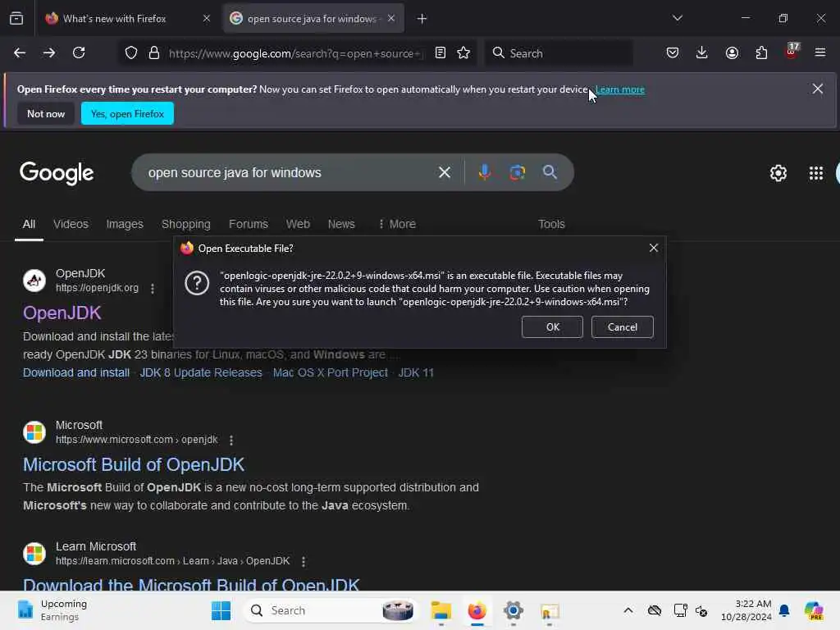Switch to Forums results
This screenshot has height=630, width=840.
pos(248,224)
